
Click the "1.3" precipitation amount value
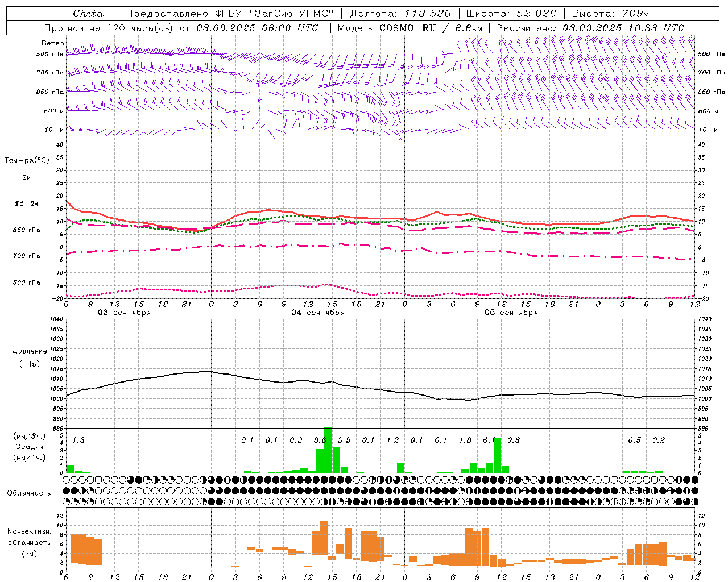click(78, 440)
